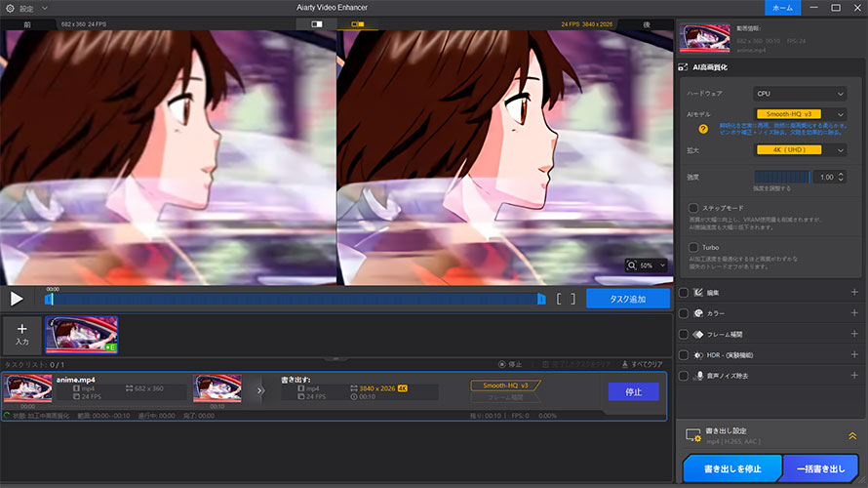Click the right trim handle on timeline

[541, 299]
